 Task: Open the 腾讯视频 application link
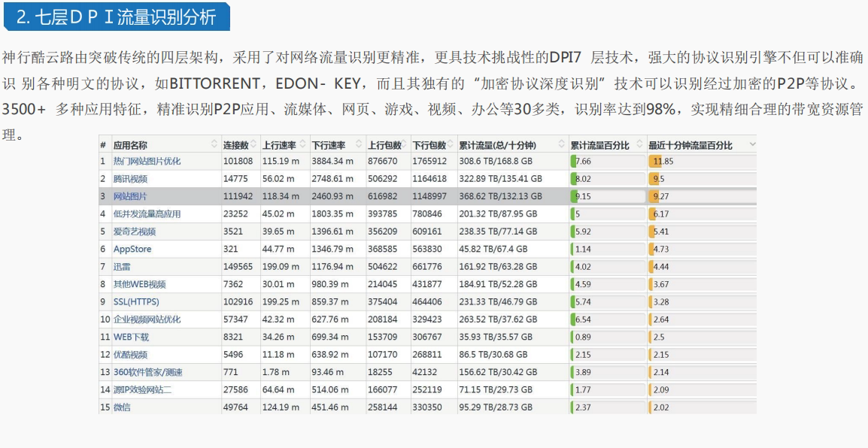[x=131, y=179]
